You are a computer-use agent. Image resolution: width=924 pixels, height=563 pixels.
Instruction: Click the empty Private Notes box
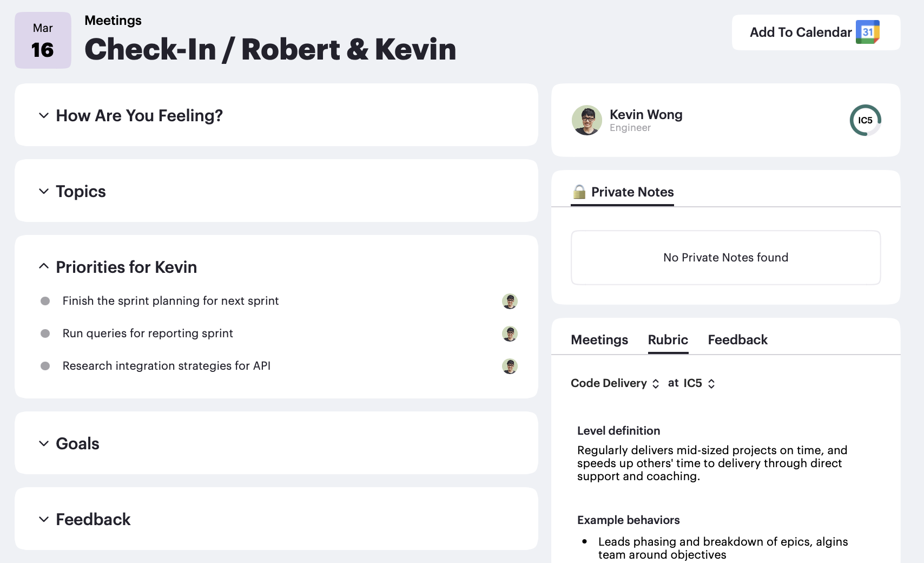pyautogui.click(x=725, y=258)
